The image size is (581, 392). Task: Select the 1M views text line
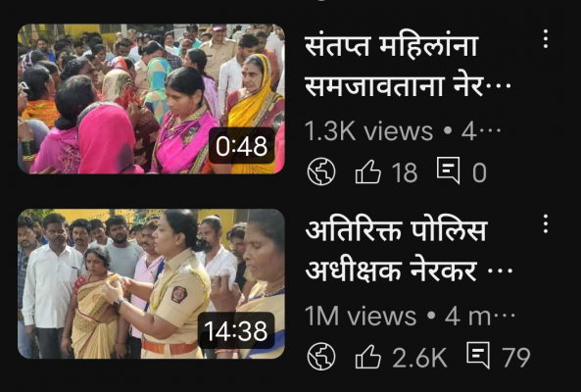click(x=410, y=316)
